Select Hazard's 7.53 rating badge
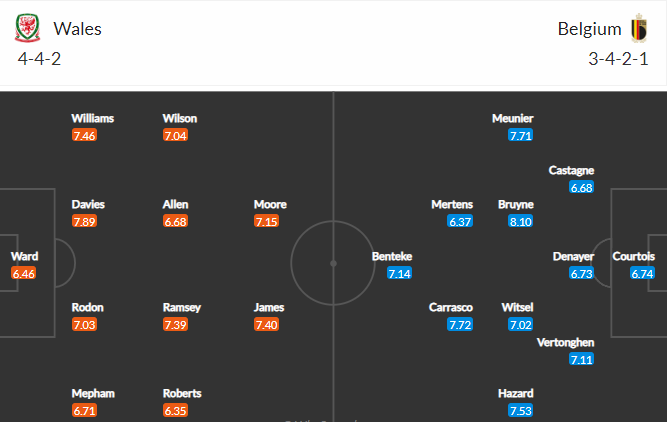667x422 pixels. point(520,411)
